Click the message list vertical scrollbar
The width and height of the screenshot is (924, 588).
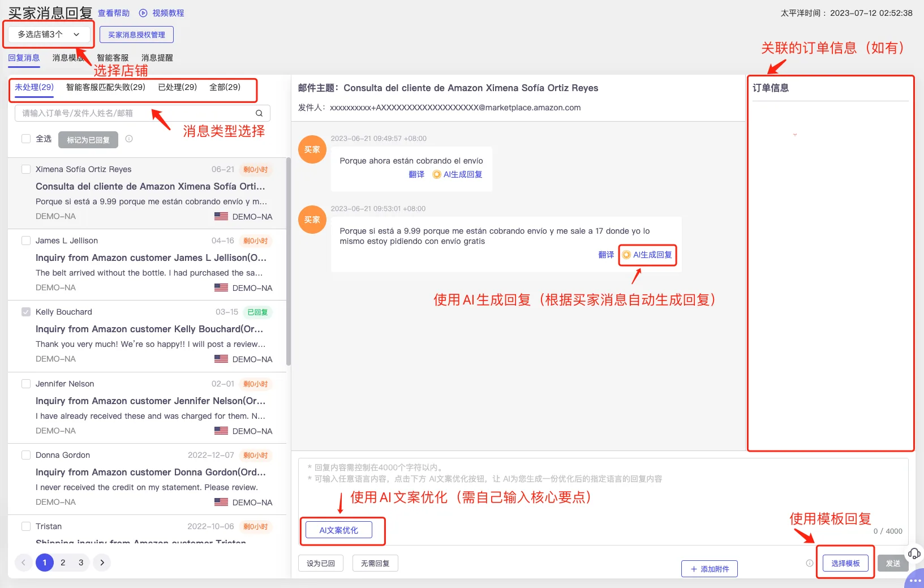(x=289, y=261)
